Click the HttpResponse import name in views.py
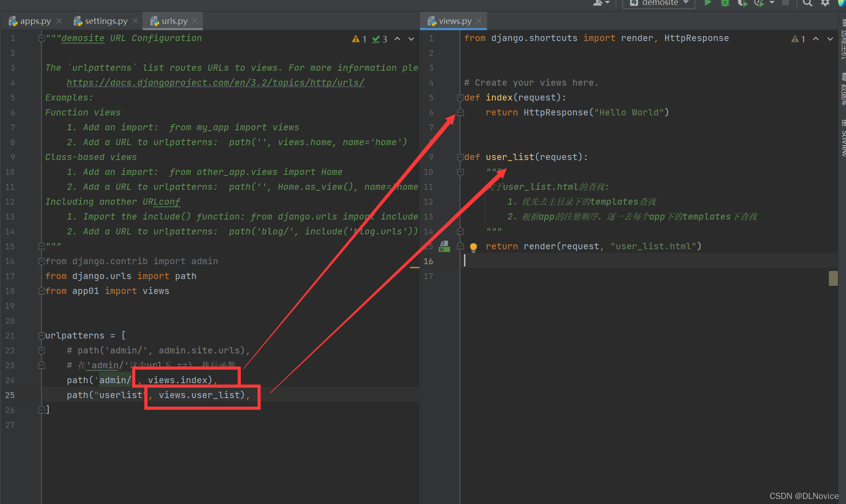 click(696, 38)
